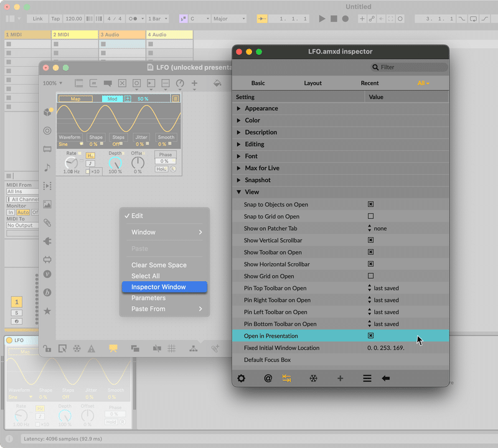Select Parameters in the context menu
Image resolution: width=498 pixels, height=448 pixels.
(x=164, y=298)
